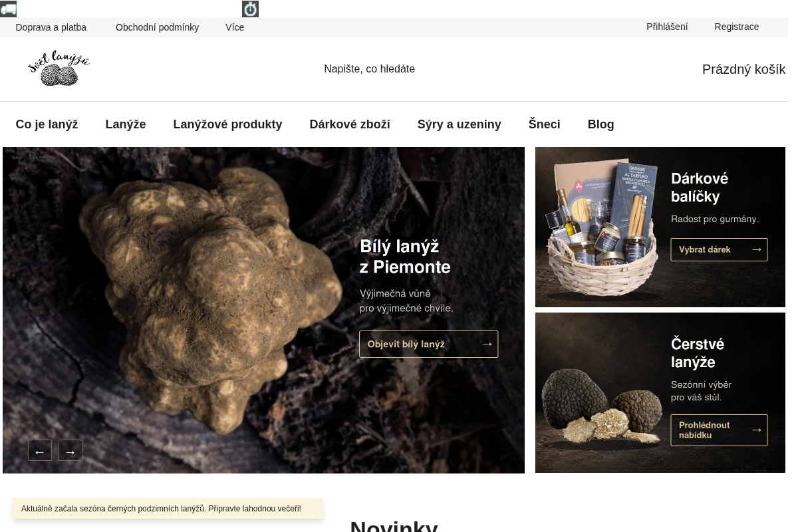Click Vybrat dárek button
This screenshot has width=798, height=532.
tap(719, 249)
